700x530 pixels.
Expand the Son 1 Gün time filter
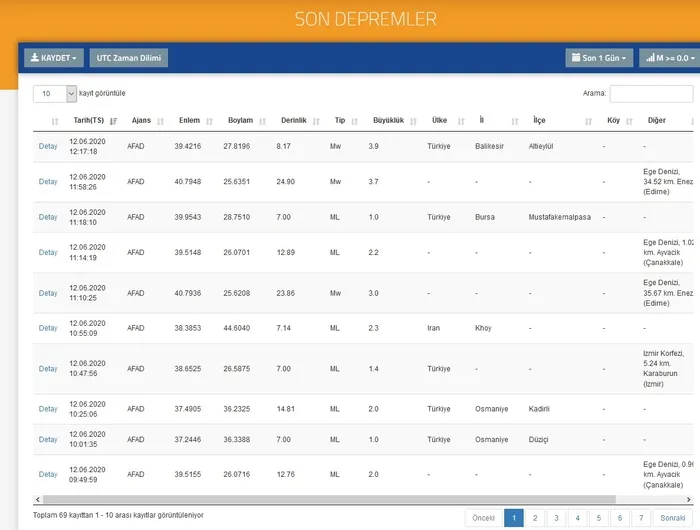click(x=599, y=58)
